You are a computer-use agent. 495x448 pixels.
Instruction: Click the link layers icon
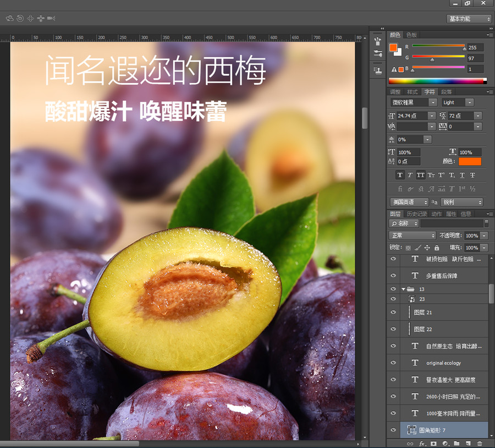tap(410, 444)
